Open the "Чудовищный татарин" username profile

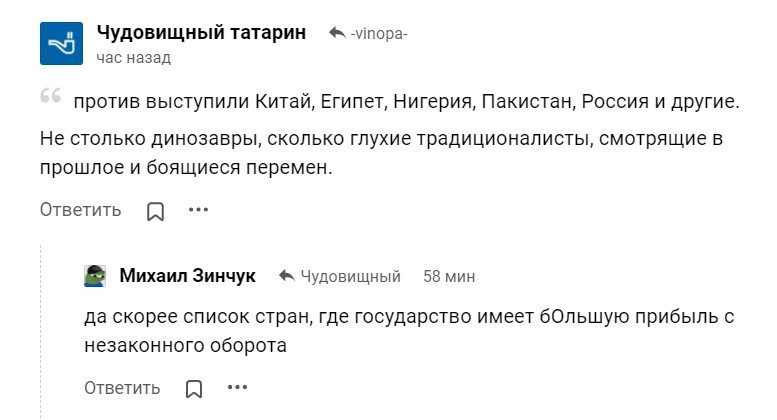(201, 32)
